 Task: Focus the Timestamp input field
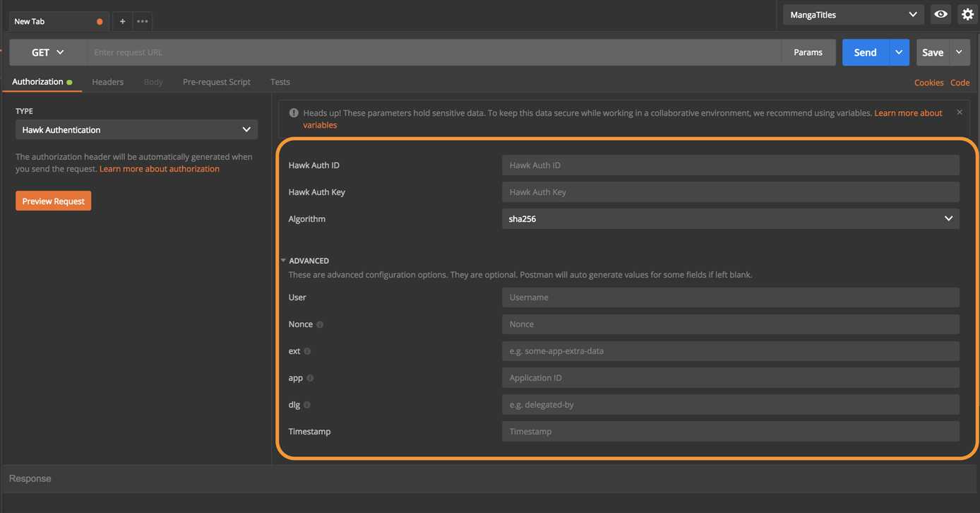coord(730,432)
